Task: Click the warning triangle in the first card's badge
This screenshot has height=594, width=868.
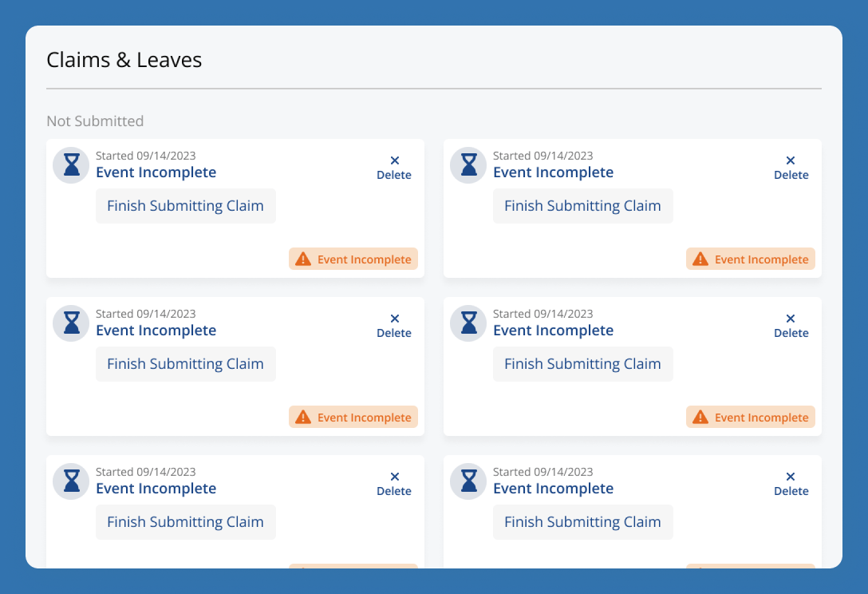Action: point(303,259)
